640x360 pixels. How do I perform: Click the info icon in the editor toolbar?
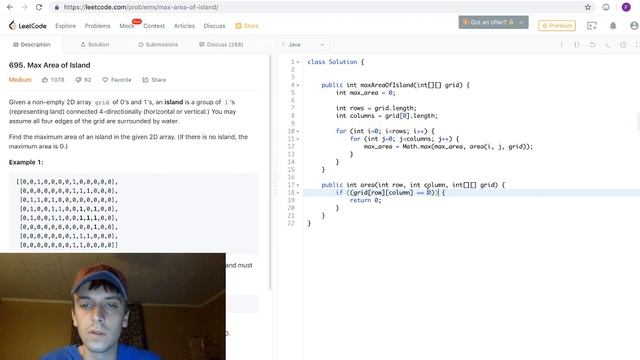561,44
